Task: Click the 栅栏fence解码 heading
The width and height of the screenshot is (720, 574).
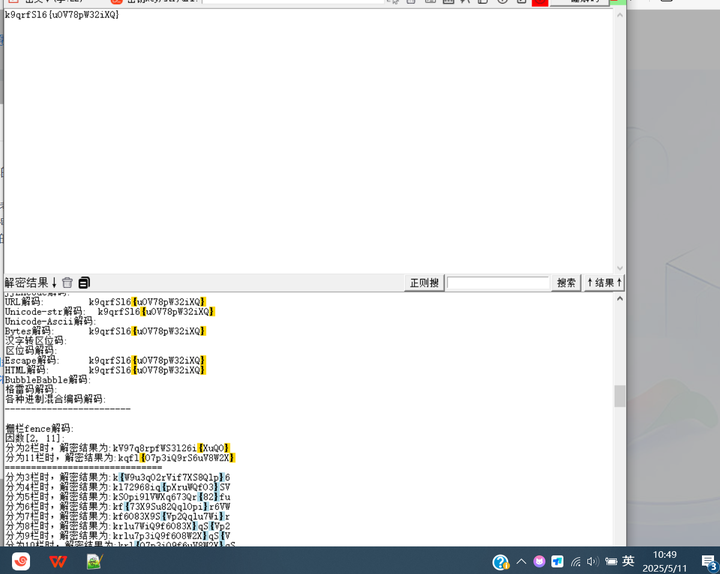Action: point(39,428)
